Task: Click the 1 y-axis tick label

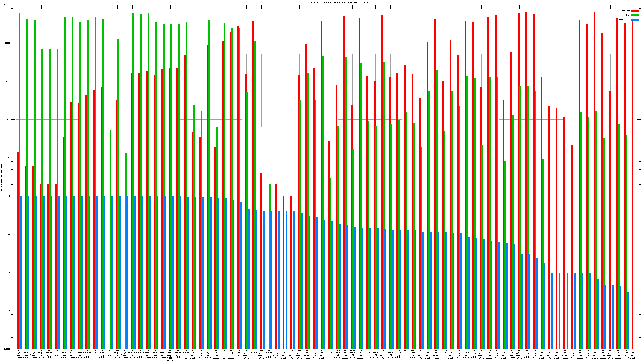Action: coord(10,196)
